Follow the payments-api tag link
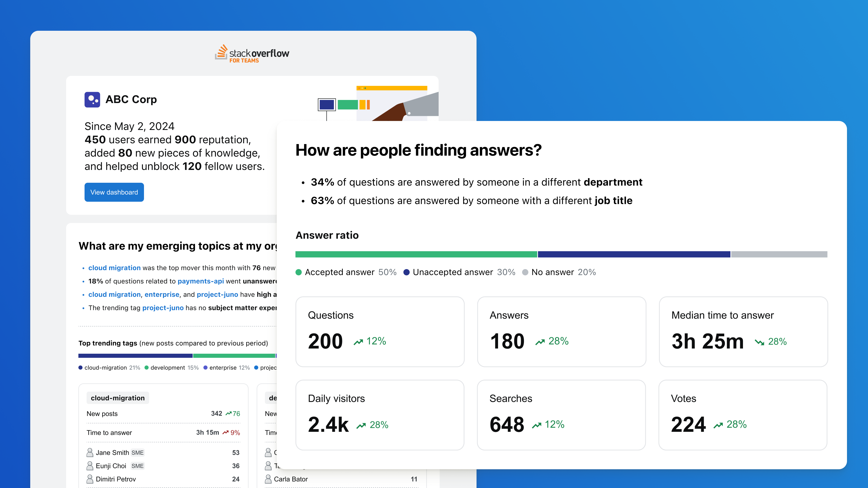The image size is (868, 488). coord(201,281)
